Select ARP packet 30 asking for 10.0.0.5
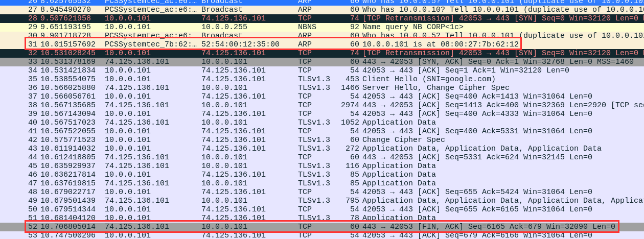 322,35
